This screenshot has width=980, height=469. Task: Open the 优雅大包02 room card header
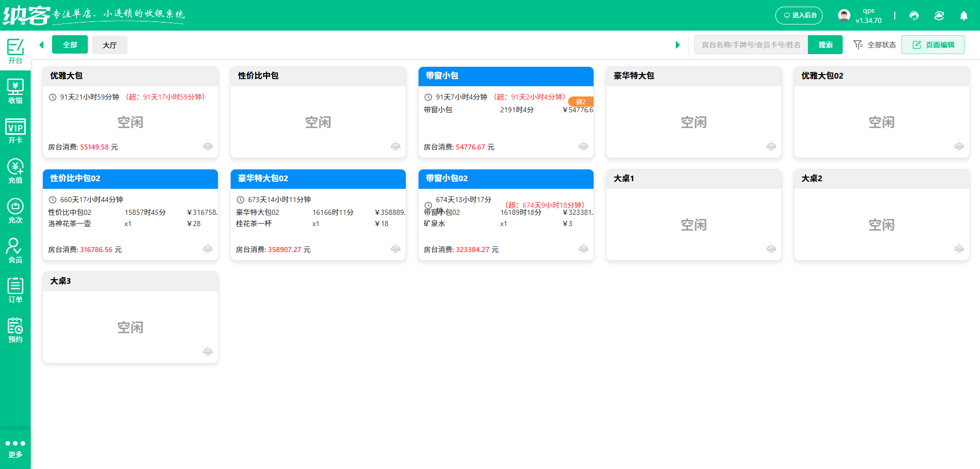(881, 76)
